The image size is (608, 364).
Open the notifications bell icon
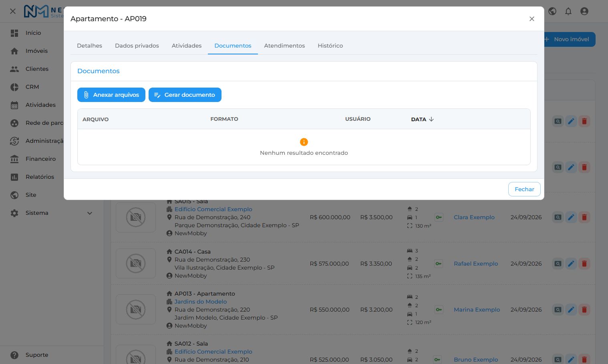click(568, 11)
